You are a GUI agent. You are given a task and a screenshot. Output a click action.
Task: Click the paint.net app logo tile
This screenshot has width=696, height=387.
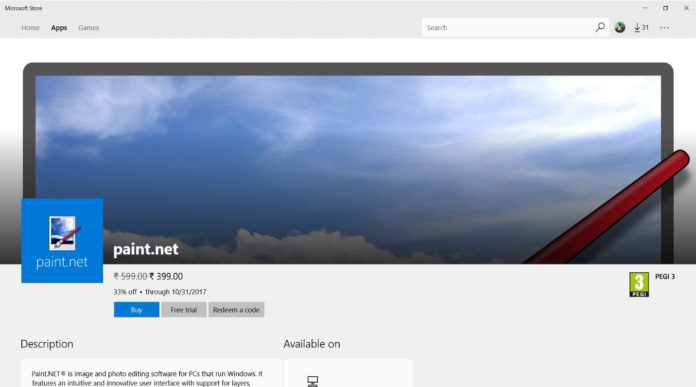62,241
